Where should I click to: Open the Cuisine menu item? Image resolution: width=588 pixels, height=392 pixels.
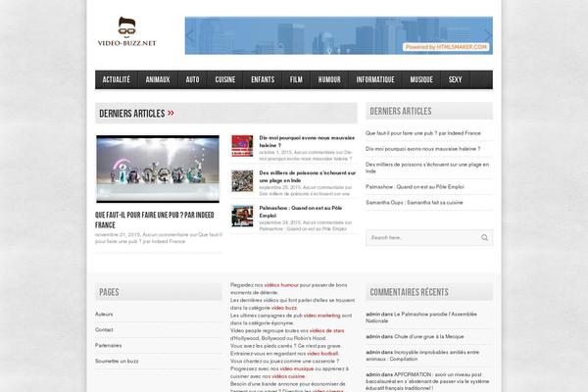[x=225, y=79]
